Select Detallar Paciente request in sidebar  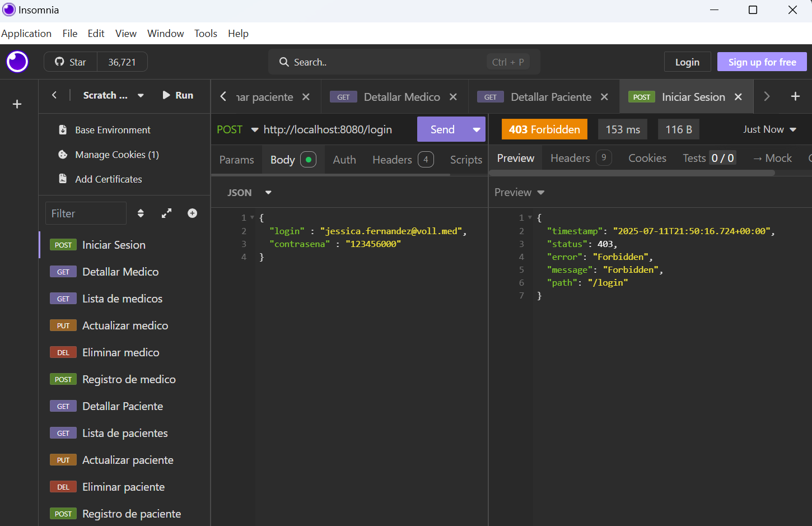point(124,406)
